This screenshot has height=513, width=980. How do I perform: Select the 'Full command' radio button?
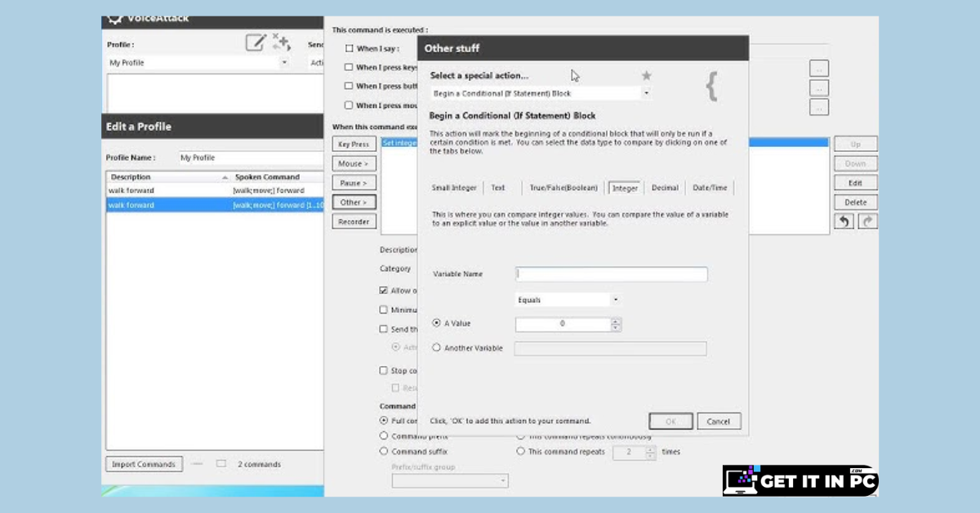pos(384,420)
